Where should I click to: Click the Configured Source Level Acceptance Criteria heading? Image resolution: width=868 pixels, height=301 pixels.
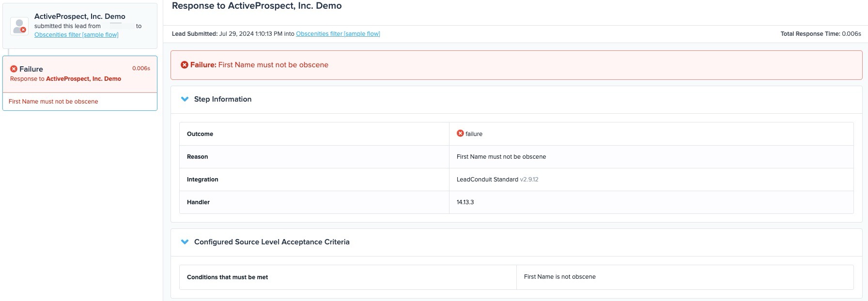[272, 242]
